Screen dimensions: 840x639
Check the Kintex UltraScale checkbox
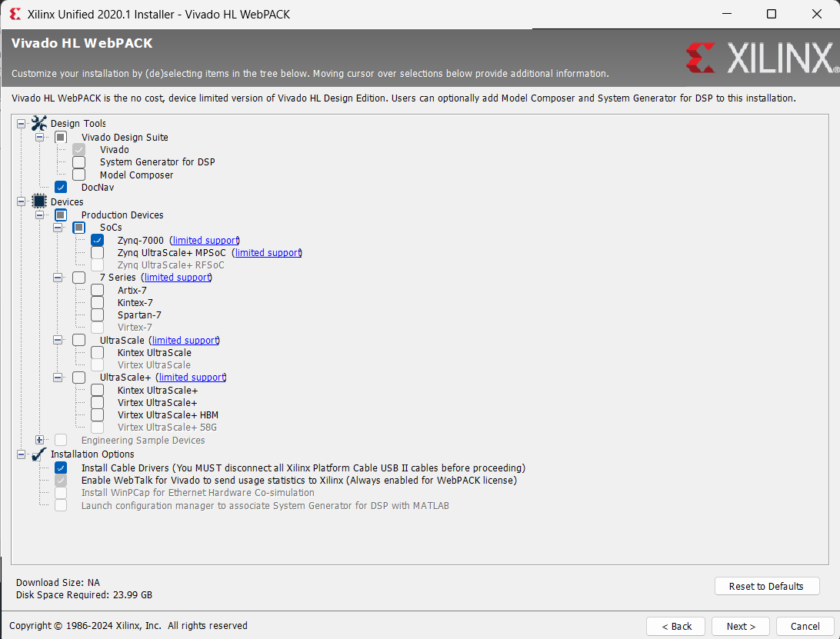97,352
